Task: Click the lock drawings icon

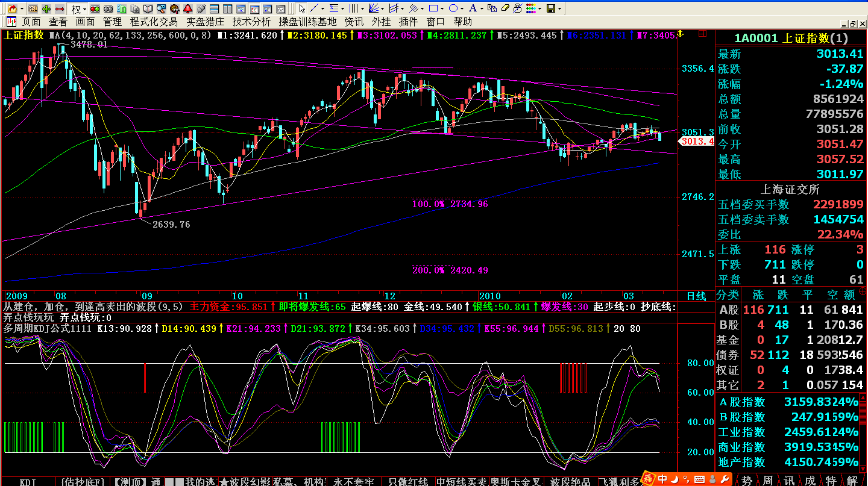Action: (x=517, y=8)
